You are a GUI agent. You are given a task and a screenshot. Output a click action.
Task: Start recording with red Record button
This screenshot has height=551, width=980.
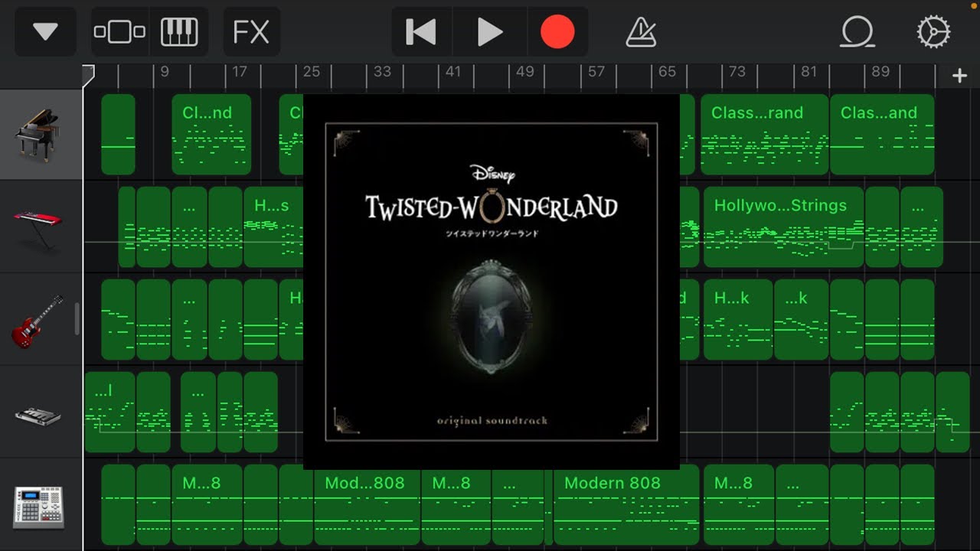pyautogui.click(x=557, y=32)
